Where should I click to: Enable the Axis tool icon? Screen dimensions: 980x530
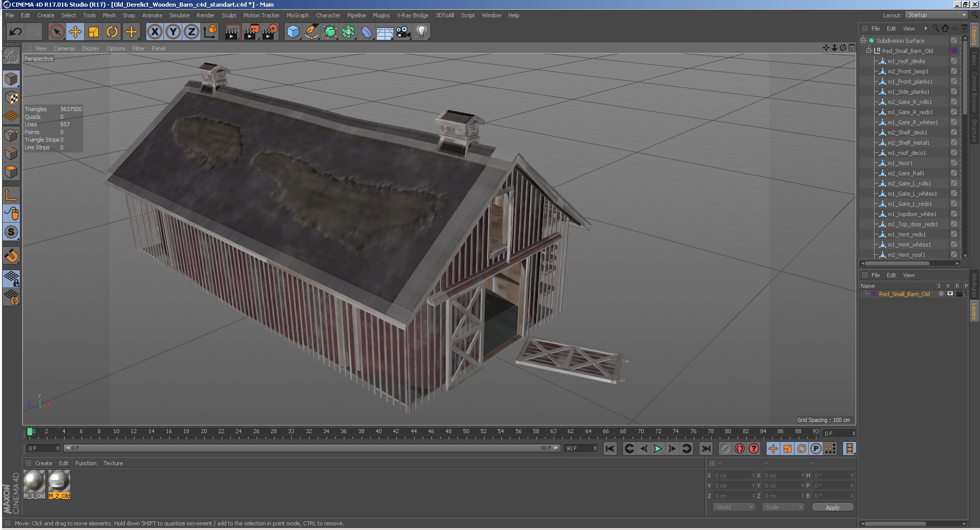[11, 195]
